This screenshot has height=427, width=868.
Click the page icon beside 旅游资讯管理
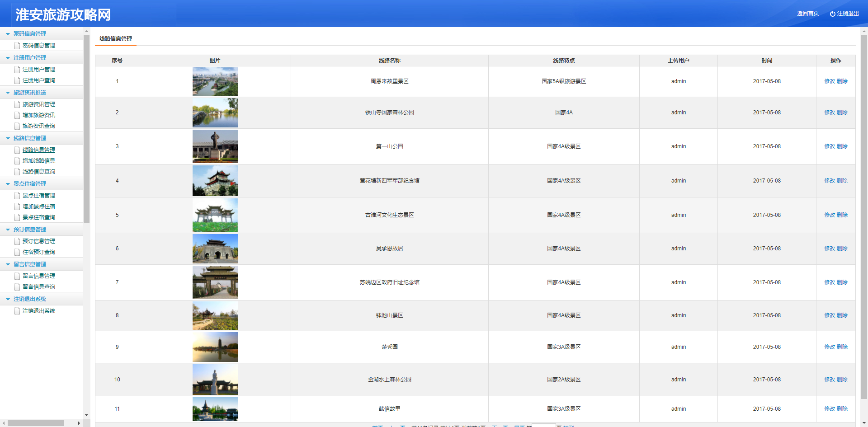pos(17,104)
